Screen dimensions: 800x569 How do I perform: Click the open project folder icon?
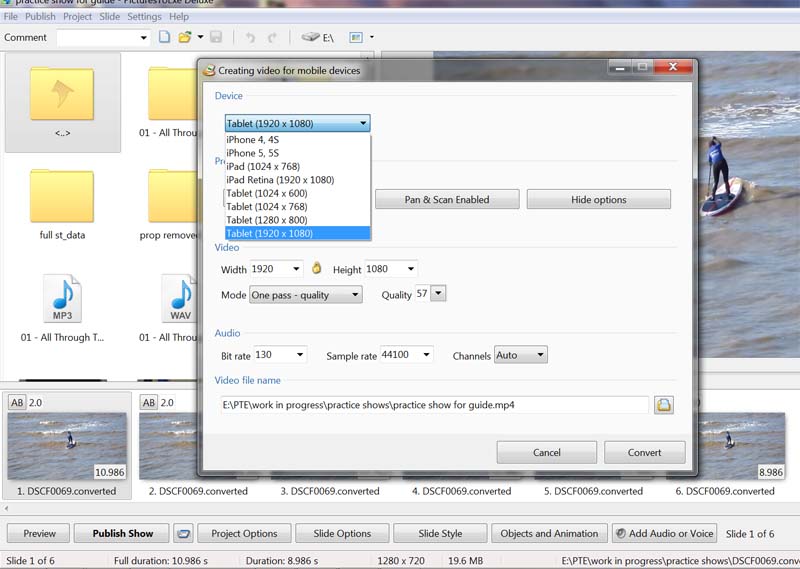tap(185, 38)
